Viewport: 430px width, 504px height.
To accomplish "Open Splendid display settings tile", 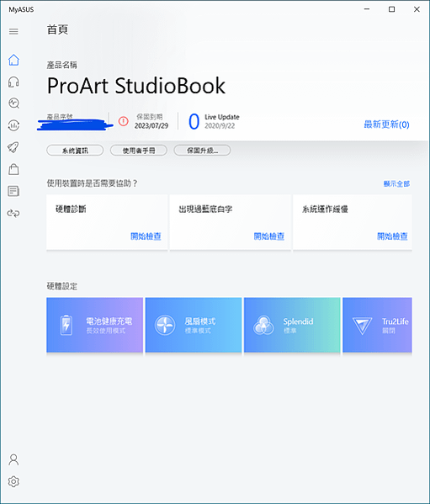I will 292,325.
